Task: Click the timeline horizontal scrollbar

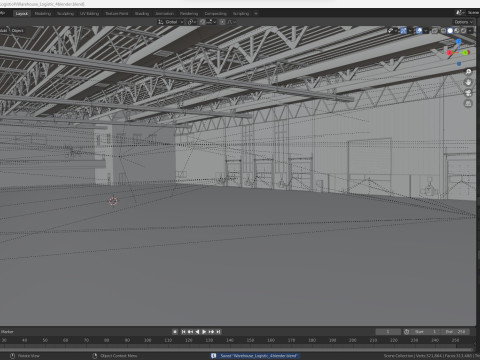Action: (237, 349)
